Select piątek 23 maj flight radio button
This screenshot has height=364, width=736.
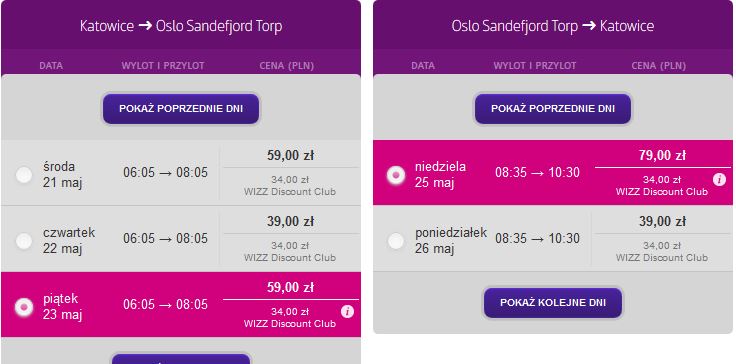pos(24,307)
